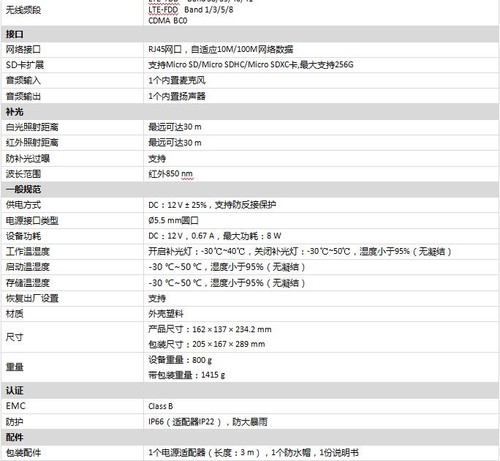Click the 接口 section header row
Screen dimensions: 500x461
tap(250, 34)
